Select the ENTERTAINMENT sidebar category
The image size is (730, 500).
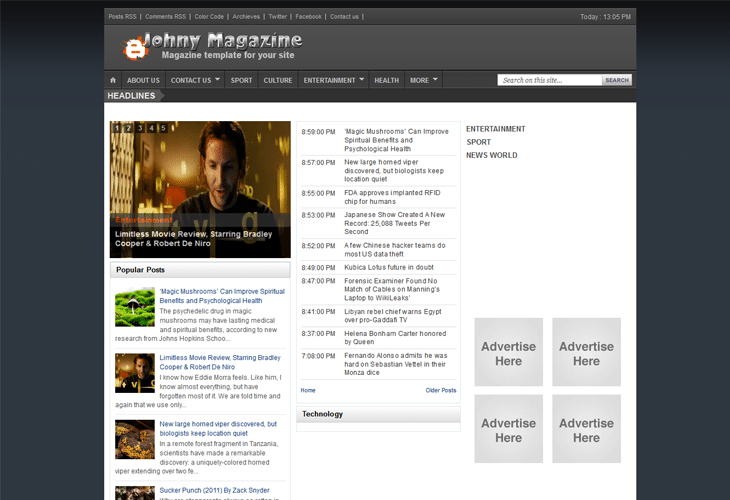point(495,129)
